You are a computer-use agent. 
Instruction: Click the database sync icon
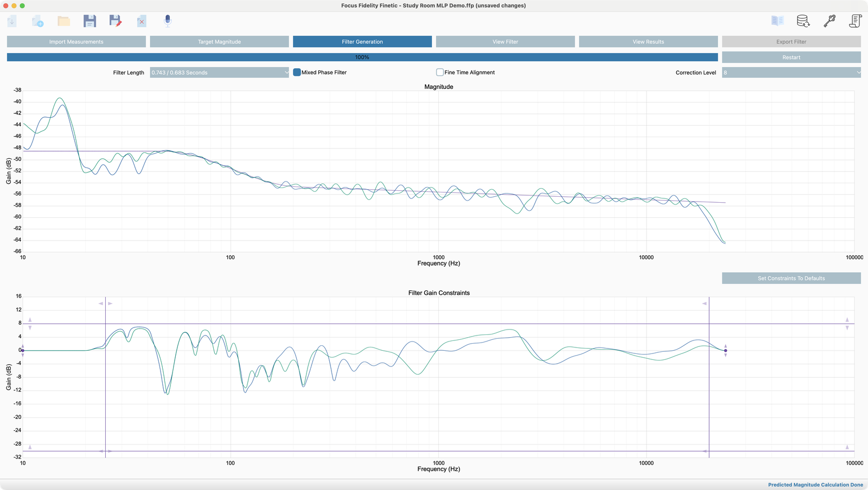pos(803,21)
